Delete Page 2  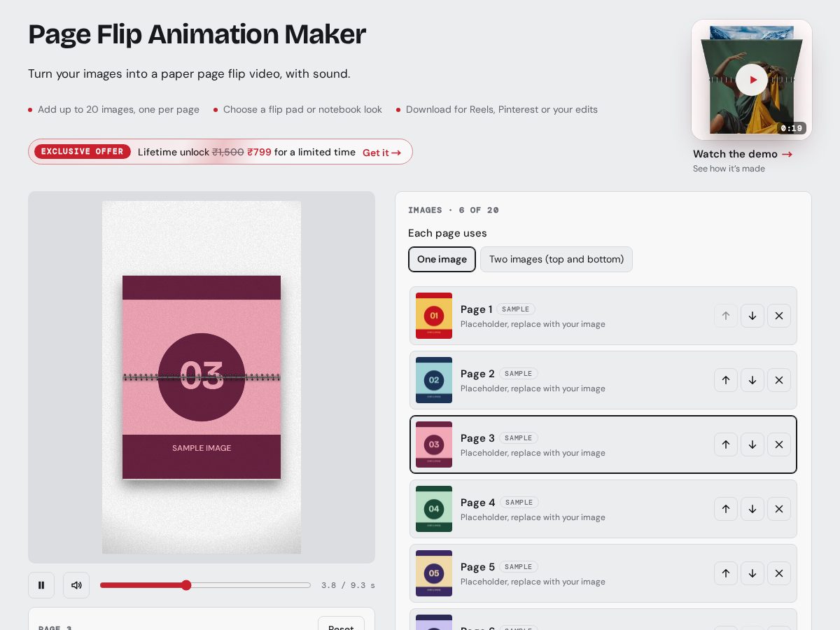779,380
